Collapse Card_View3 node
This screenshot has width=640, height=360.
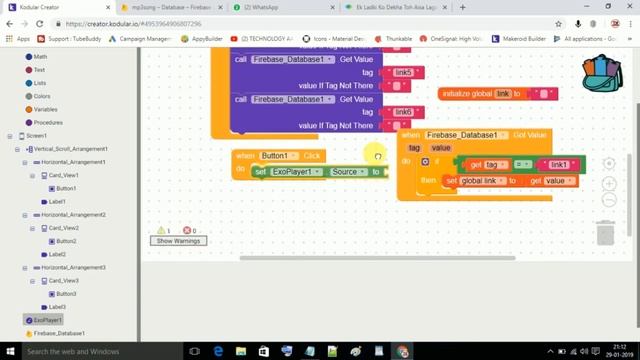(32, 281)
